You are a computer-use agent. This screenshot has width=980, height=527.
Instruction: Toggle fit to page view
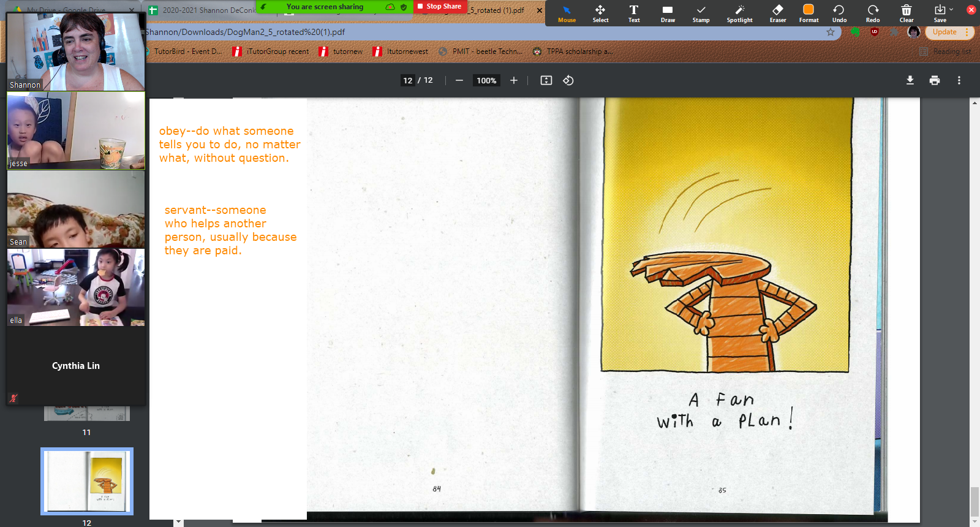click(546, 80)
